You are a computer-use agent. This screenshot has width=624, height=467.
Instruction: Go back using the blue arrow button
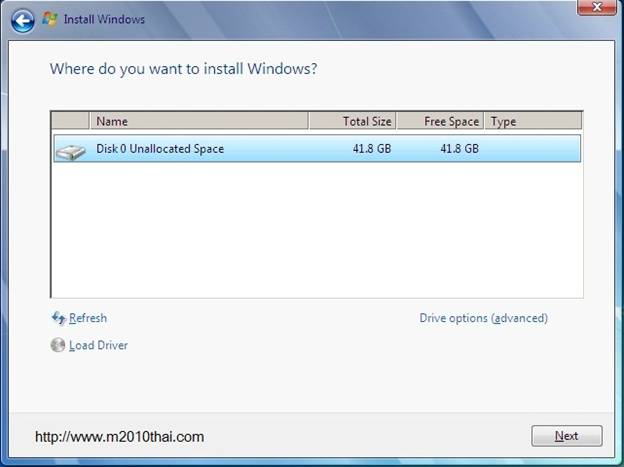point(23,20)
